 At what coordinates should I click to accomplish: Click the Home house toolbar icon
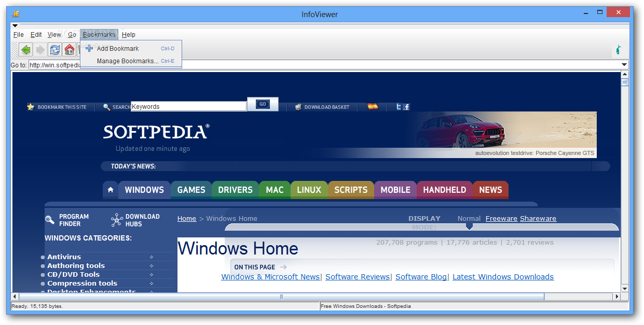(69, 50)
